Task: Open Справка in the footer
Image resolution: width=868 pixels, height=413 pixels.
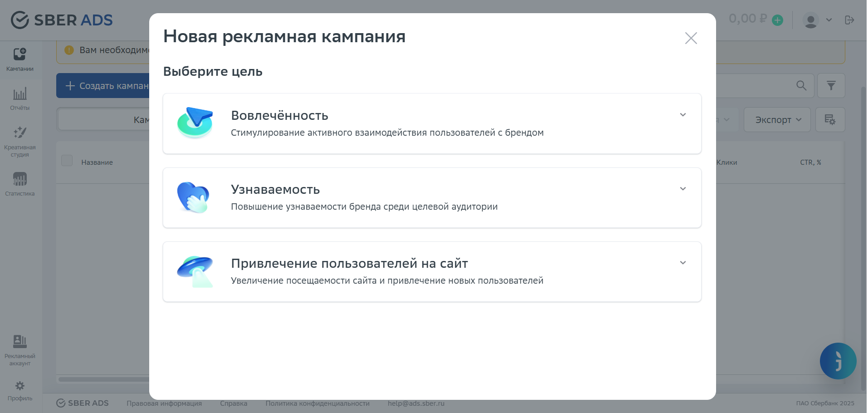Action: click(234, 403)
